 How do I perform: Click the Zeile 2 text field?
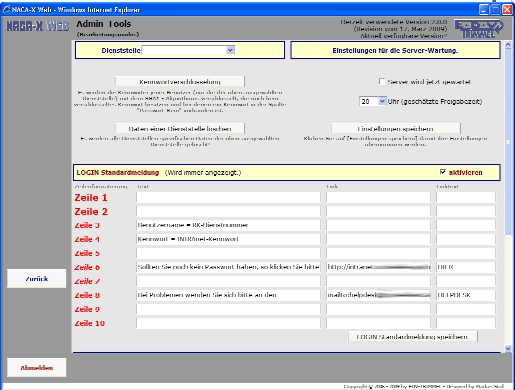(x=228, y=211)
